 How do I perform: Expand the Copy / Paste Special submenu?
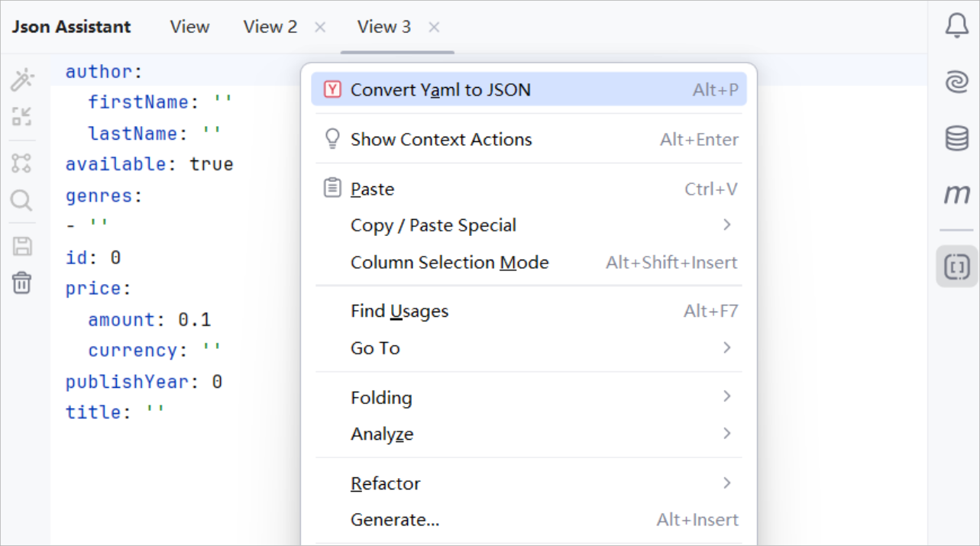(433, 225)
